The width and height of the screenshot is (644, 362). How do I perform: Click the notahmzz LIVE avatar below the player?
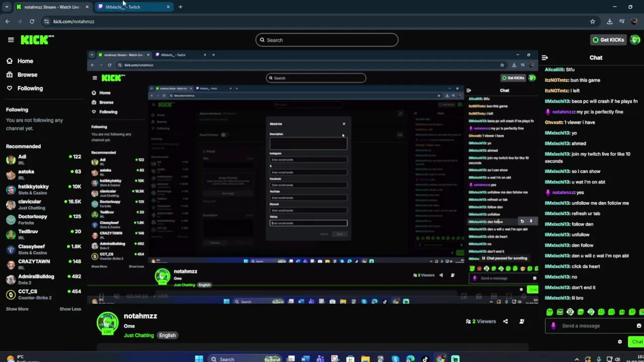click(x=107, y=323)
